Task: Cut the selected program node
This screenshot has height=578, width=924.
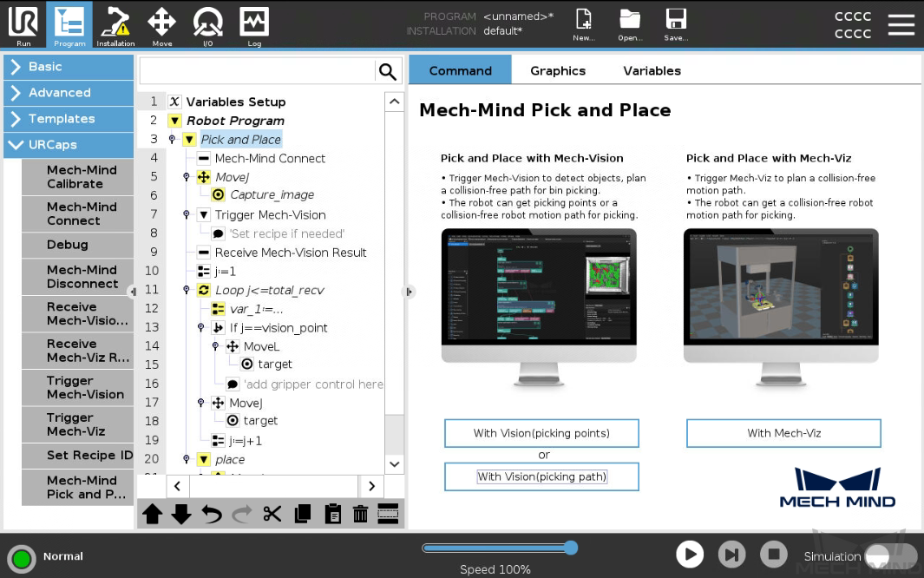Action: (272, 514)
